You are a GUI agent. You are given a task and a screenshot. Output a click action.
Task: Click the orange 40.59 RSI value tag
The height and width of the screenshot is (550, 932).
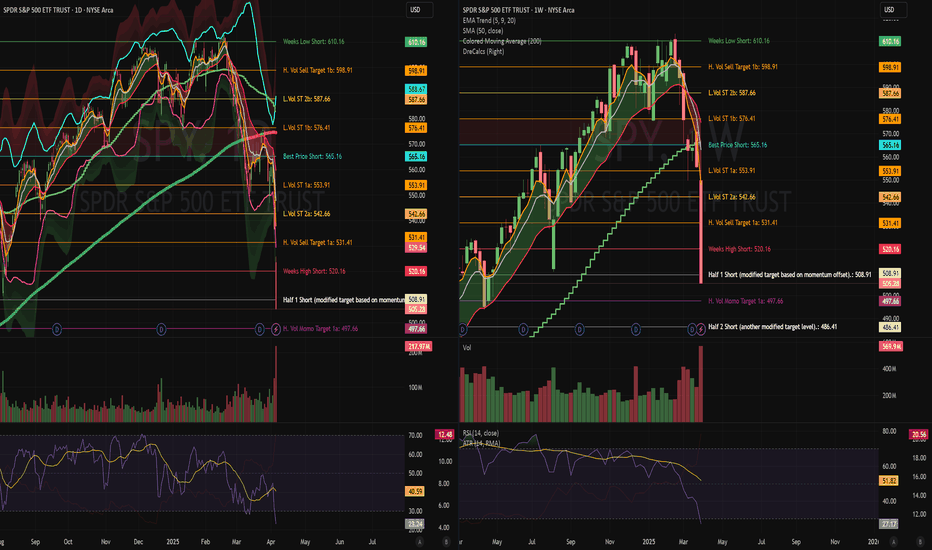pos(415,492)
